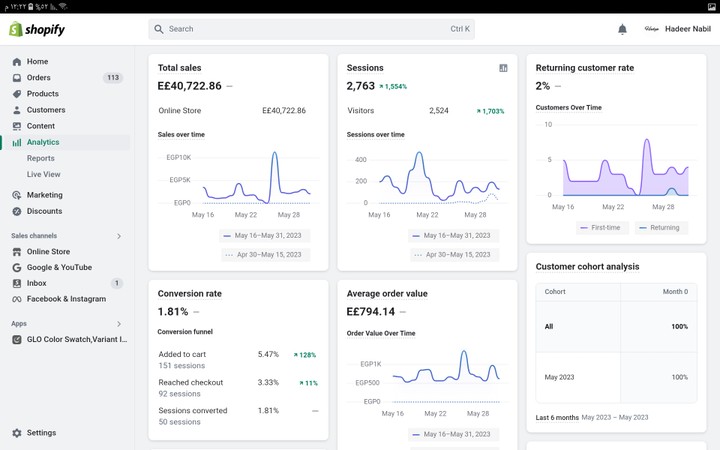Go to the Home menu item
This screenshot has height=450, width=720.
[x=37, y=62]
